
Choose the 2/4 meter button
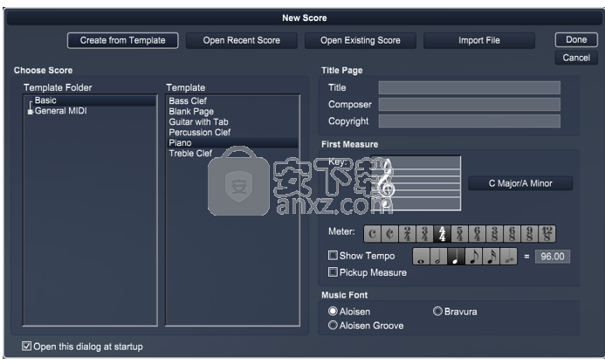pos(407,234)
